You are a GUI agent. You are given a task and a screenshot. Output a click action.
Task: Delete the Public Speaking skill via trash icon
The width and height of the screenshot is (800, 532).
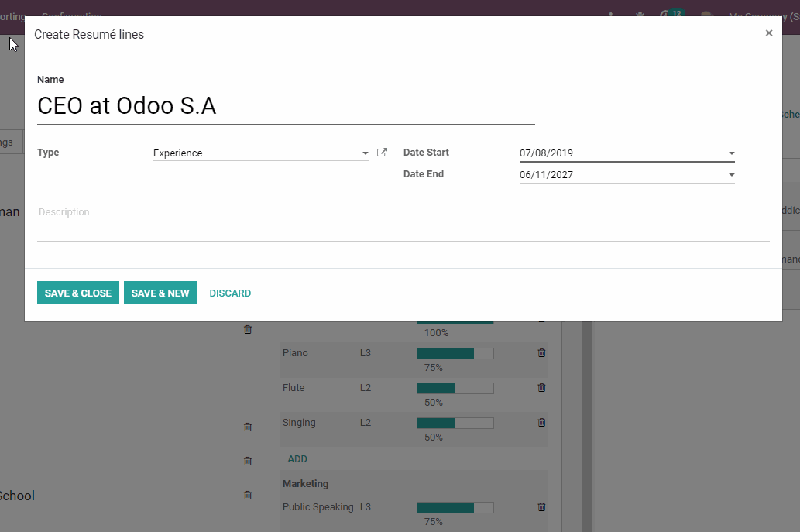click(542, 507)
